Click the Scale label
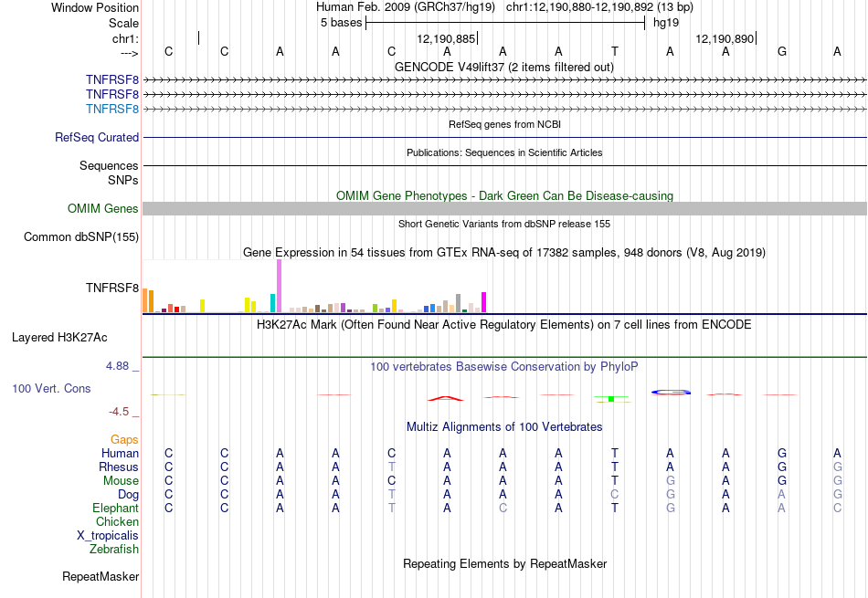The height and width of the screenshot is (598, 868). (123, 23)
